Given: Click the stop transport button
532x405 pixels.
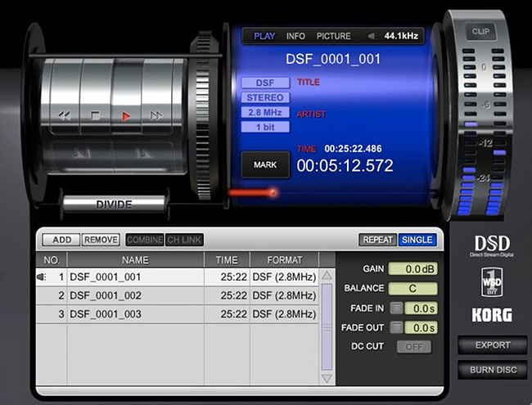Looking at the screenshot, I should click(95, 116).
